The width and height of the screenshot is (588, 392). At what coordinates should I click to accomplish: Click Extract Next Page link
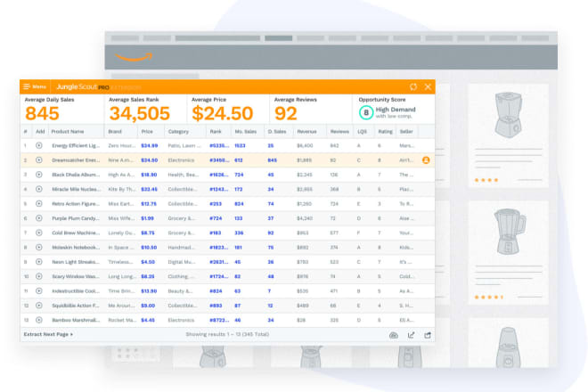[x=48, y=334]
